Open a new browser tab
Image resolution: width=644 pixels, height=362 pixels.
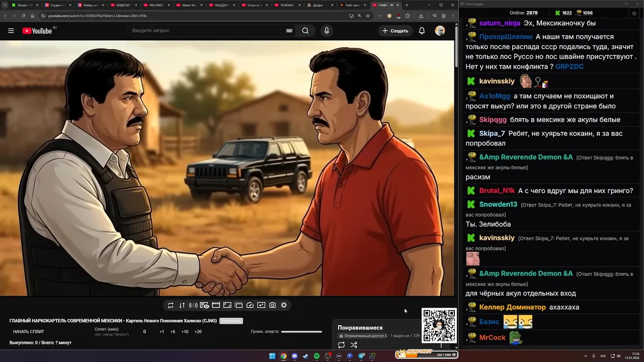tap(407, 5)
